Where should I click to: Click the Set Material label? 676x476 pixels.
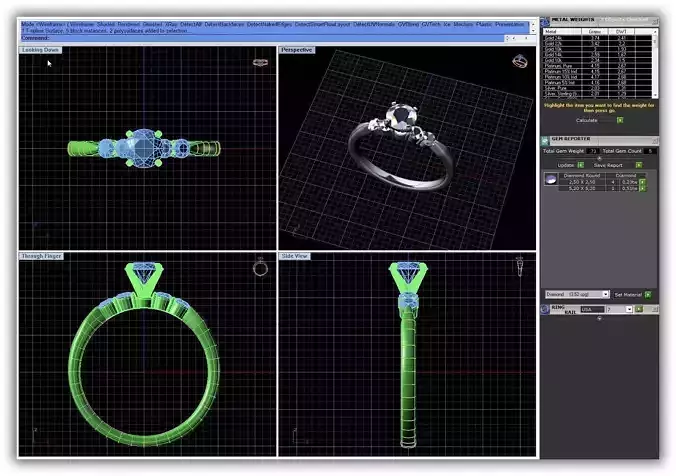pos(628,294)
